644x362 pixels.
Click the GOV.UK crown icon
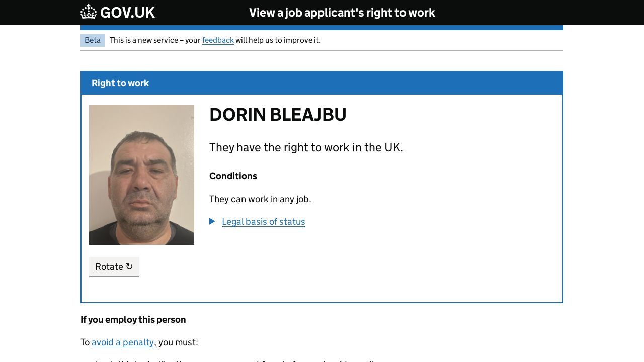[89, 12]
